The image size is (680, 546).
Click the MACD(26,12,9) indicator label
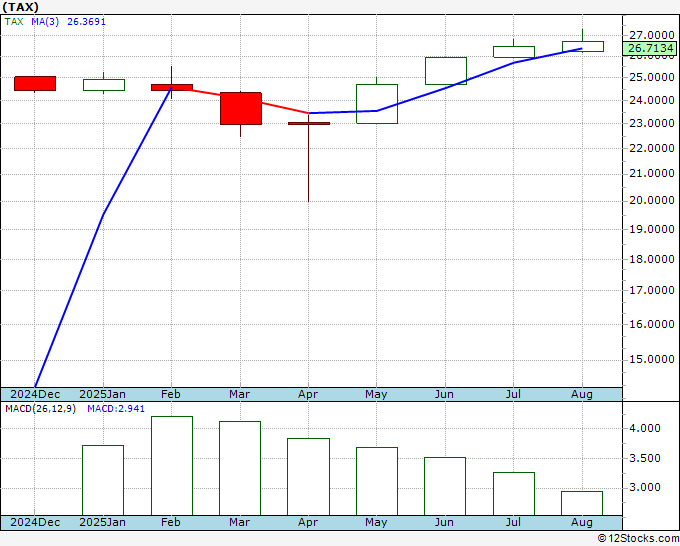click(40, 409)
